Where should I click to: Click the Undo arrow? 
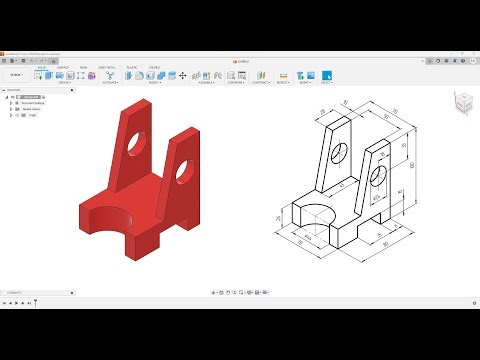coord(32,61)
